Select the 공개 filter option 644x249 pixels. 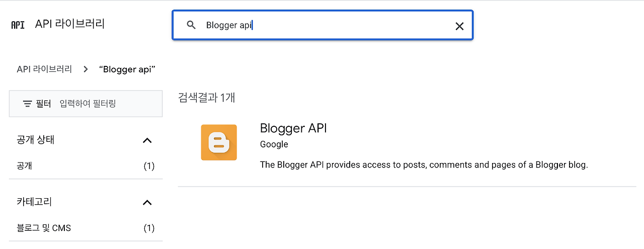[86, 165]
